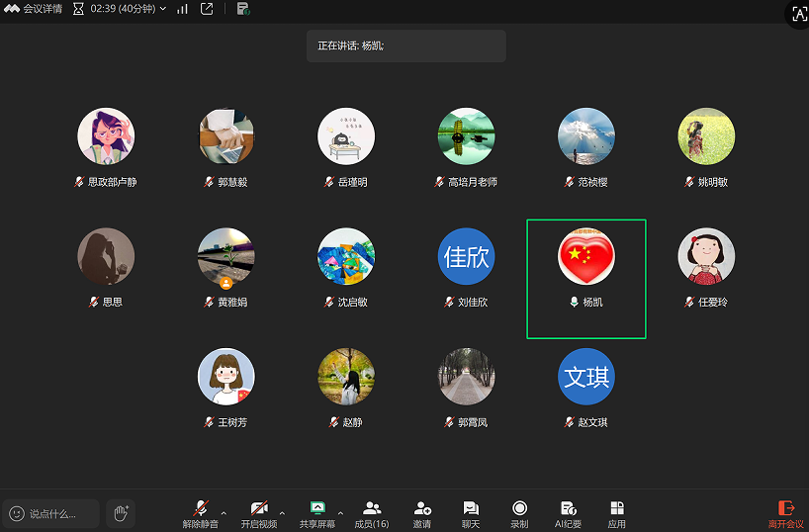Viewport: 809px width, 532px height.
Task: Click the 离开会议 leave meeting button
Action: click(786, 512)
